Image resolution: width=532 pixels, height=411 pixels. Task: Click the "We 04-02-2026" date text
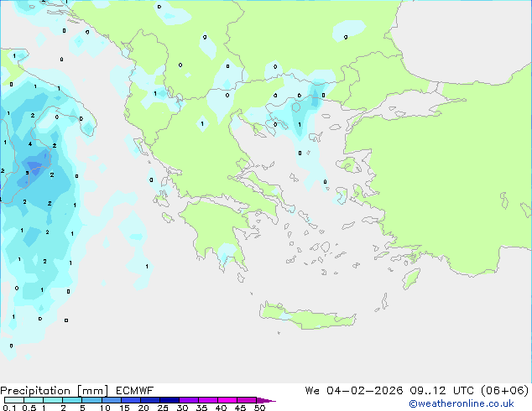[x=354, y=391]
